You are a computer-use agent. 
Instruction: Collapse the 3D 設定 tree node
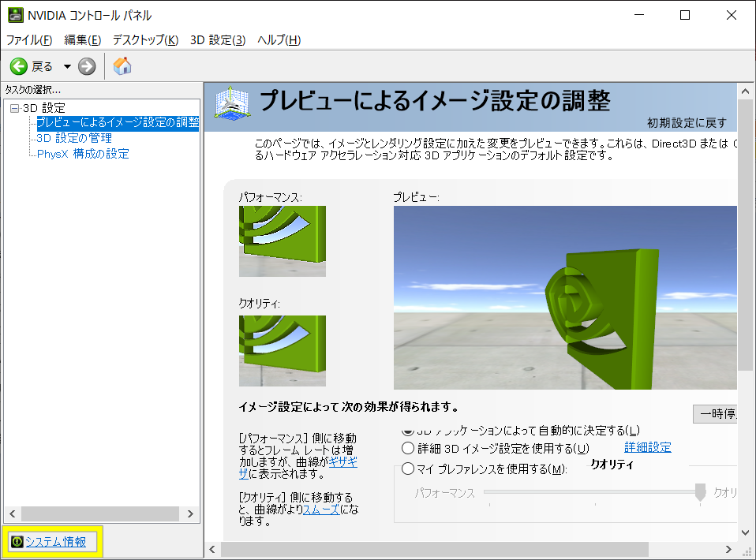pos(14,108)
